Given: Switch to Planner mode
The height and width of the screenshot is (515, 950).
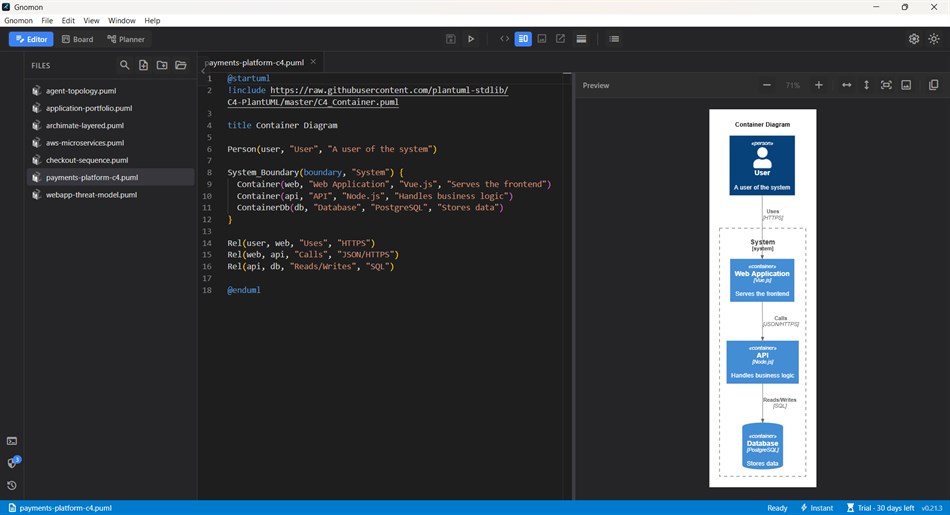Looking at the screenshot, I should click(126, 39).
